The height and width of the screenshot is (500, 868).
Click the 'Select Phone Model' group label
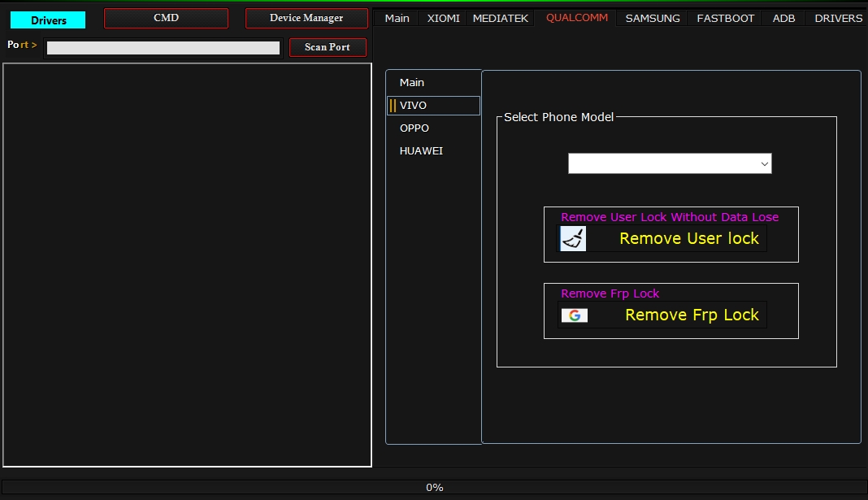(x=558, y=117)
